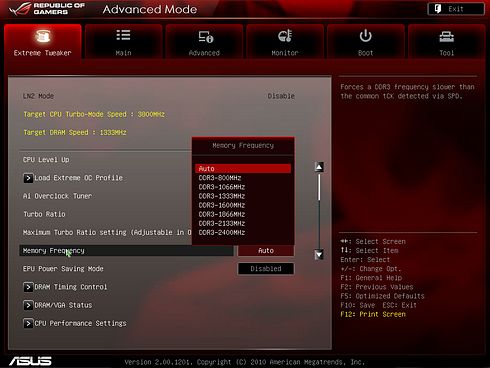Select the Turbo Ratio row
This screenshot has height=368, width=490.
point(44,214)
